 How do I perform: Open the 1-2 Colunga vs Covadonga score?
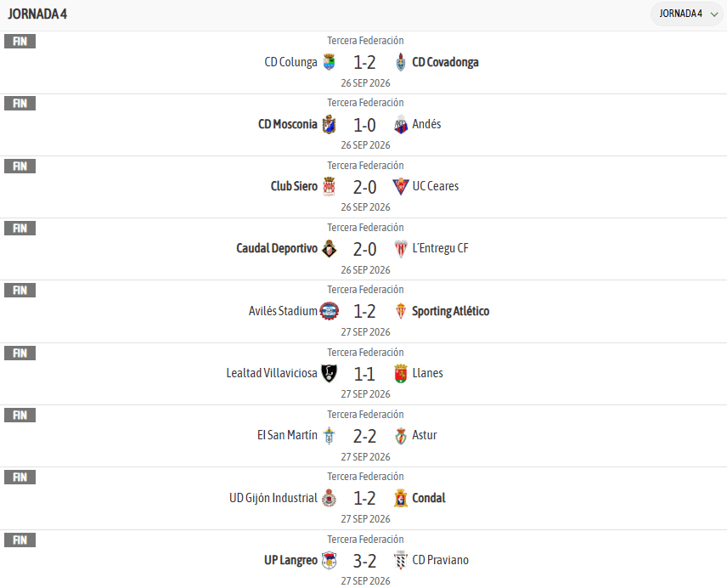pos(365,63)
